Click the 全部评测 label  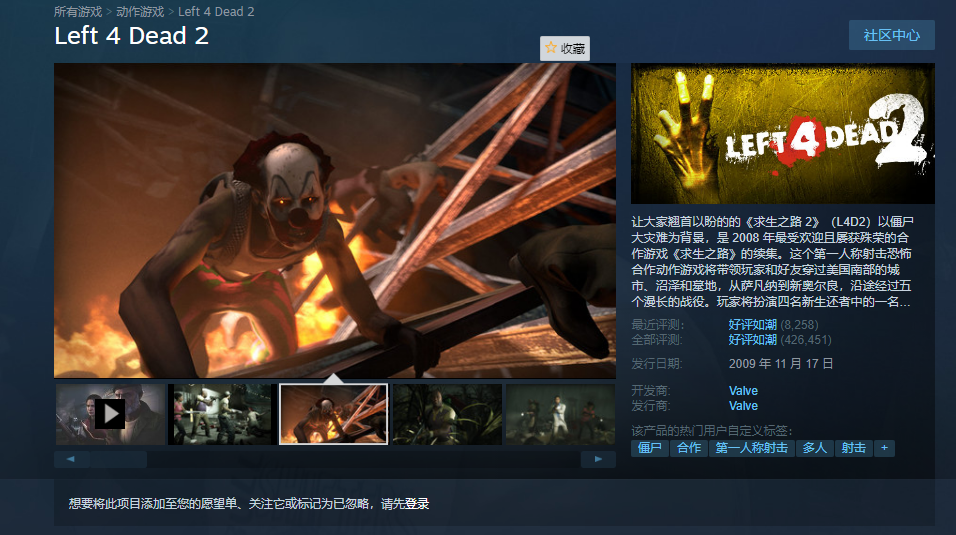(x=657, y=340)
